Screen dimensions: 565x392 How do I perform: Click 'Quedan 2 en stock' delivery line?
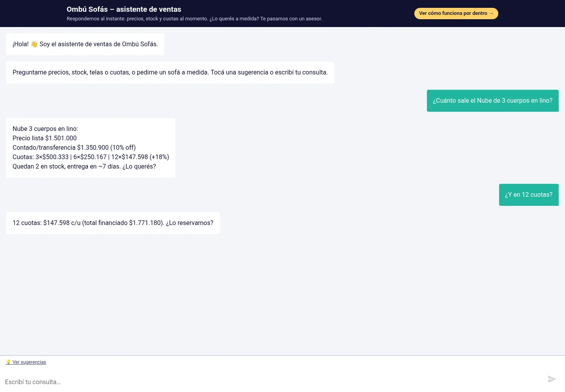pos(84,166)
